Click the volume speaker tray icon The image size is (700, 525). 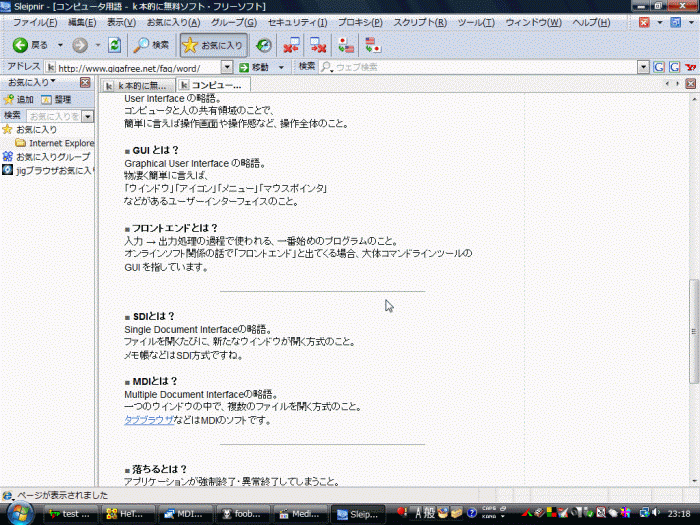tap(656, 513)
